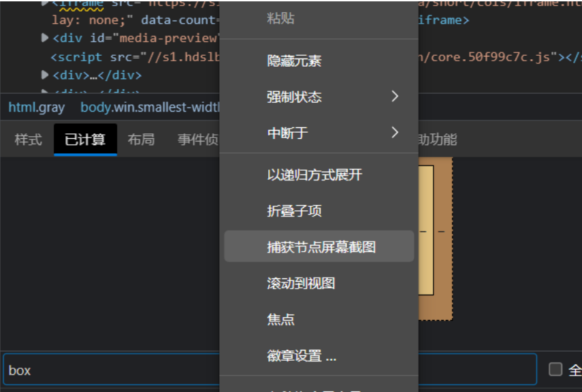Screen dimensions: 582x392
Task: Select 捕获节点屏幕截图 menu entry
Action: coord(319,246)
